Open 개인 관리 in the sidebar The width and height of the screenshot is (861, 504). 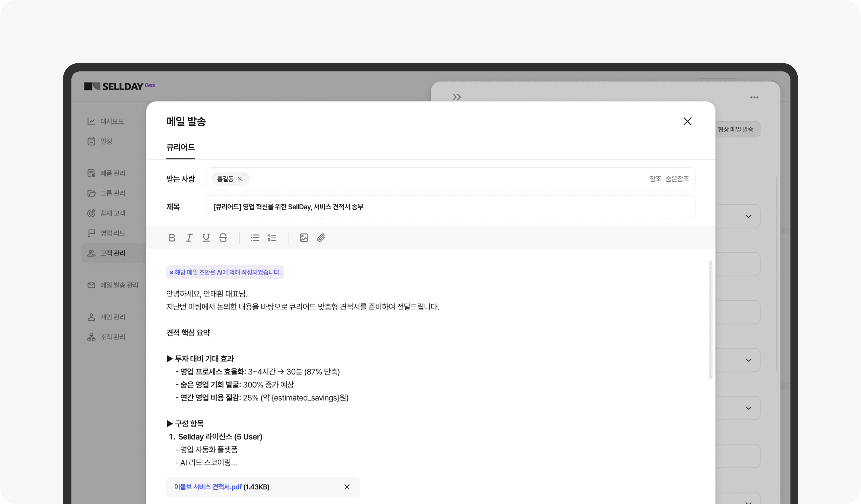pos(106,317)
